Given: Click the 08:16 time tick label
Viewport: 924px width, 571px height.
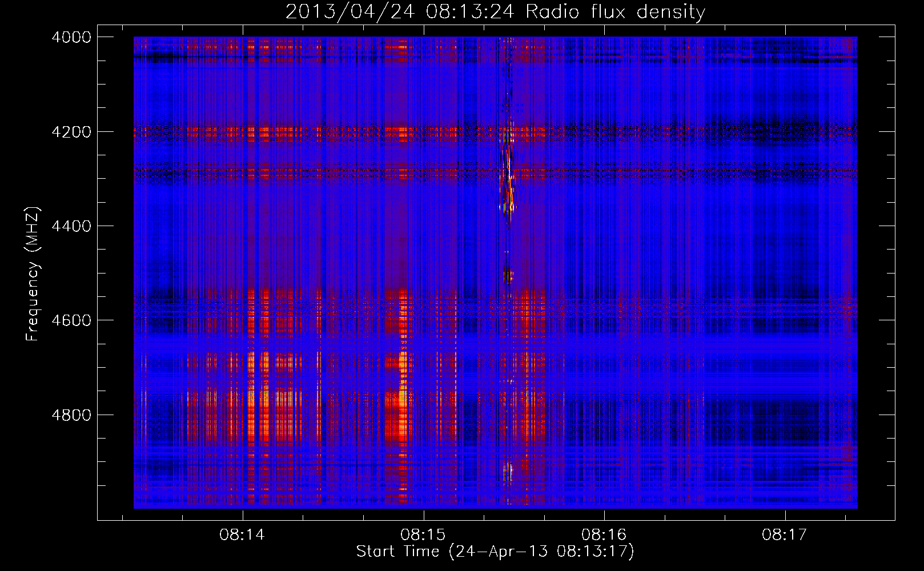Looking at the screenshot, I should pos(604,535).
